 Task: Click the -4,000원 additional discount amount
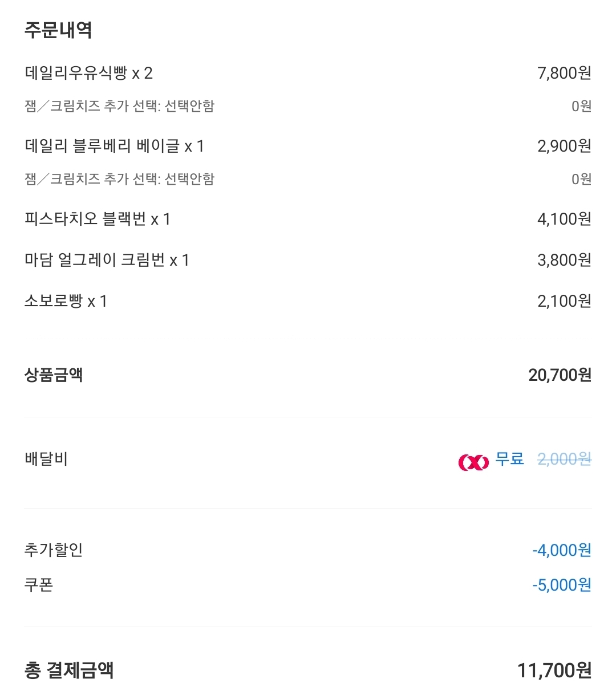[x=561, y=550]
